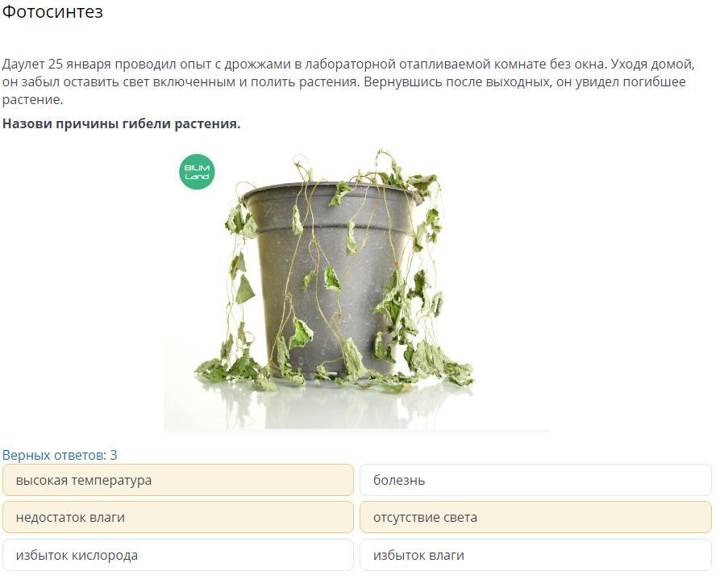Click the "Фотосинтез" page heading
Viewport: 720px width, 588px height.
pyautogui.click(x=52, y=12)
